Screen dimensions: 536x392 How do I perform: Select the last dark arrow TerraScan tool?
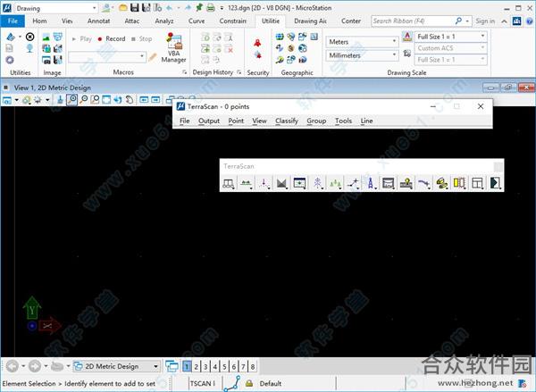pyautogui.click(x=495, y=184)
